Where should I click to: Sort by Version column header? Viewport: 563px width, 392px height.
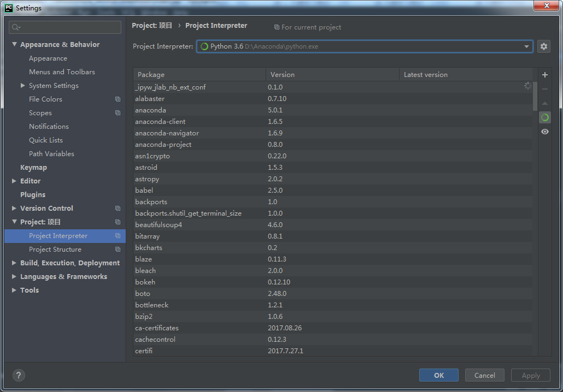(x=332, y=75)
